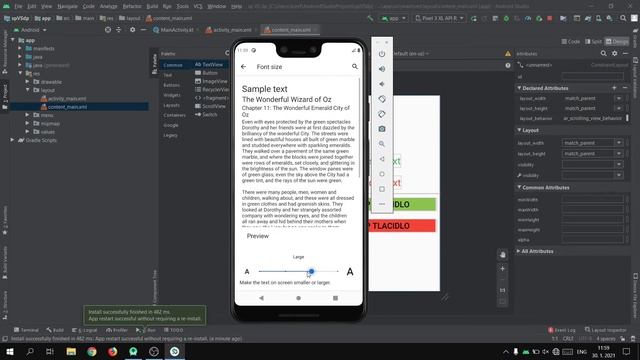This screenshot has height=360, width=640.
Task: Open the Event Log button
Action: [562, 330]
